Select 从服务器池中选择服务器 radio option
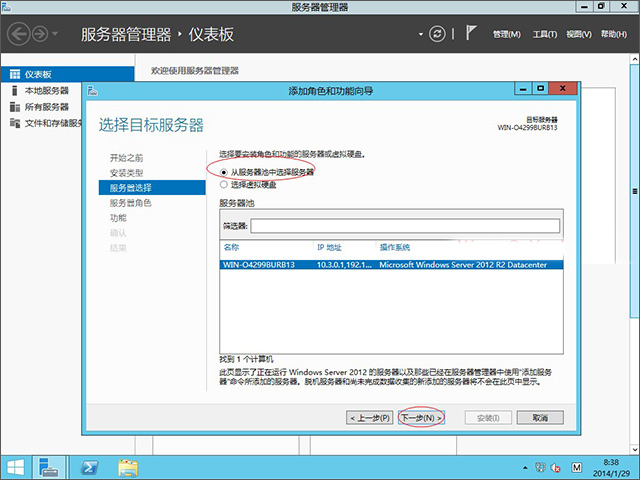This screenshot has width=640, height=480. click(x=223, y=172)
